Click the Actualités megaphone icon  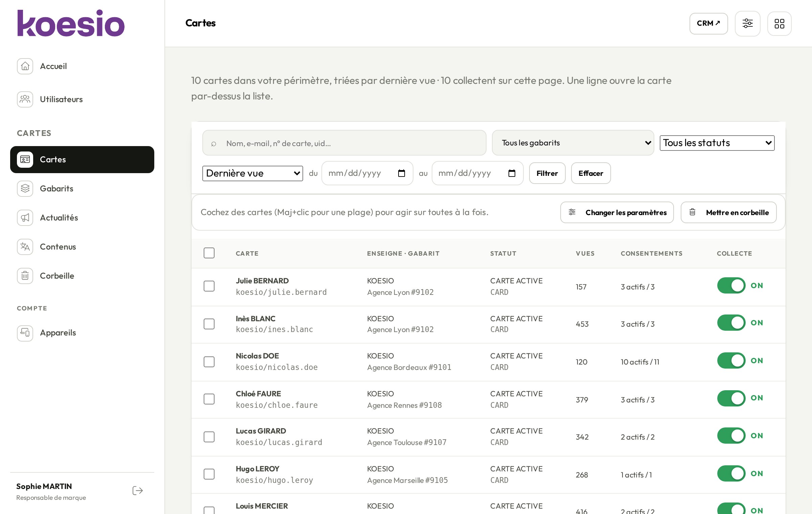point(25,218)
